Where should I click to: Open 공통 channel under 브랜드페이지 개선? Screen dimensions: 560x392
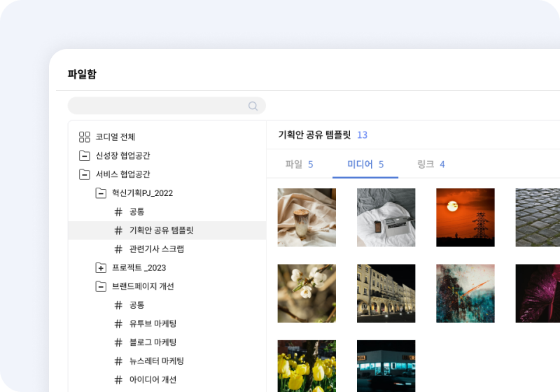point(136,305)
